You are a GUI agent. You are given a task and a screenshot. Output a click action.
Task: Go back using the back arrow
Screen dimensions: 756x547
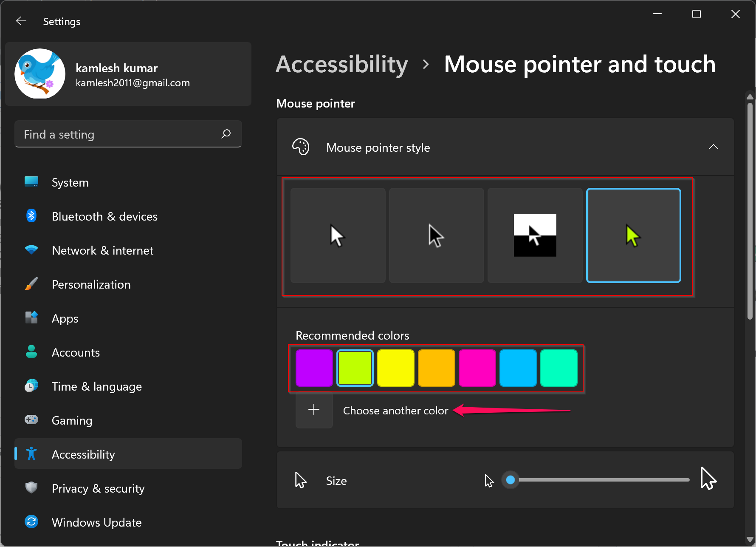coord(21,21)
